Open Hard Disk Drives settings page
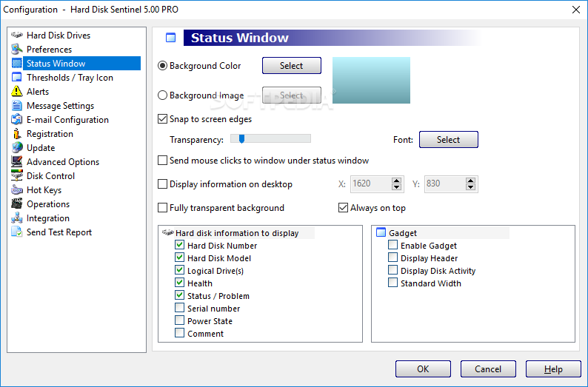The image size is (588, 387). pos(59,36)
